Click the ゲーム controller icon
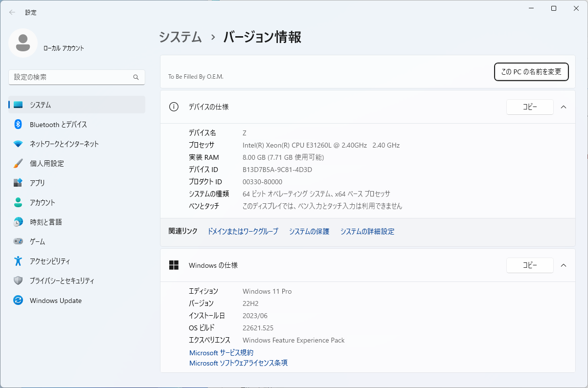This screenshot has width=588, height=388. 18,241
